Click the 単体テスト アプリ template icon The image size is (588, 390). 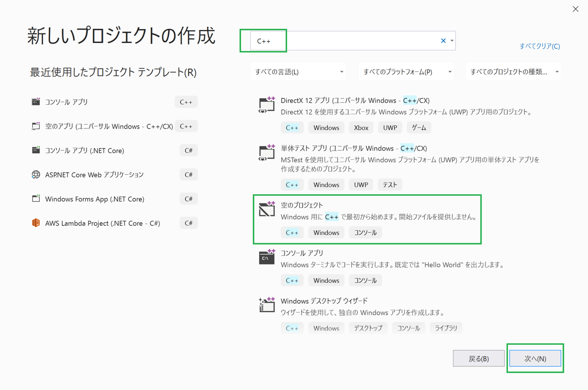click(267, 152)
